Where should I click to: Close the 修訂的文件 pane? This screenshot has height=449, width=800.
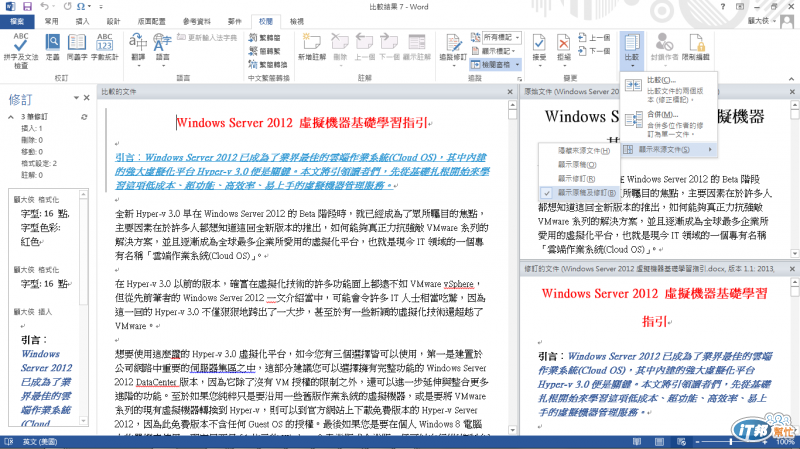coord(792,269)
